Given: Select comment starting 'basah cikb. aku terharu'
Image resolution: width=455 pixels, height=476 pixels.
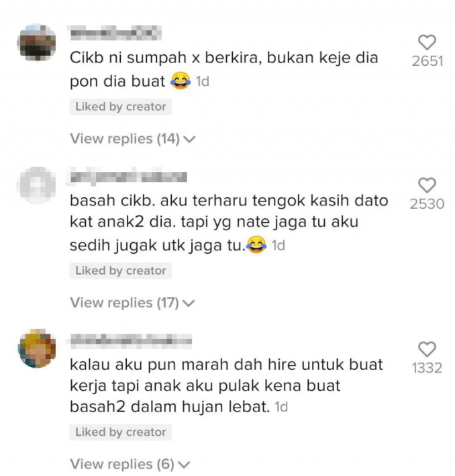Looking at the screenshot, I should [229, 223].
